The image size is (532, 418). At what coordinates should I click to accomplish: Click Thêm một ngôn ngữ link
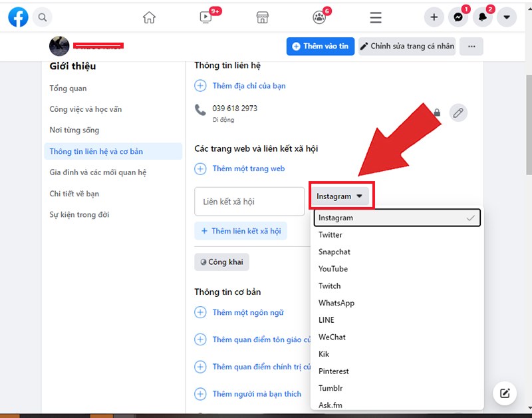coord(248,312)
